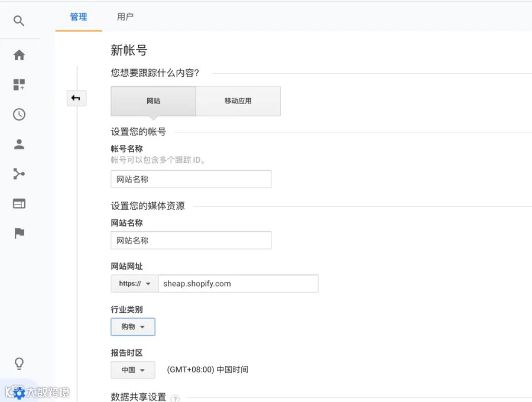Image resolution: width=532 pixels, height=402 pixels.
Task: Click the 数据共享设置 heading
Action: click(x=138, y=397)
